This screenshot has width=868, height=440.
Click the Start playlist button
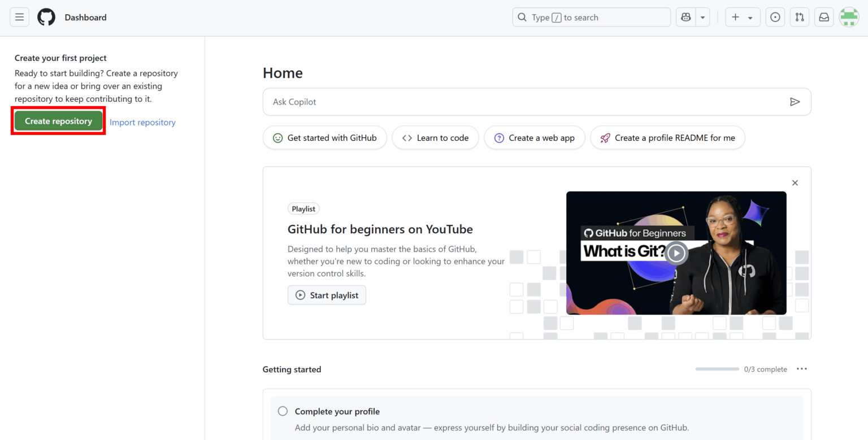[327, 295]
